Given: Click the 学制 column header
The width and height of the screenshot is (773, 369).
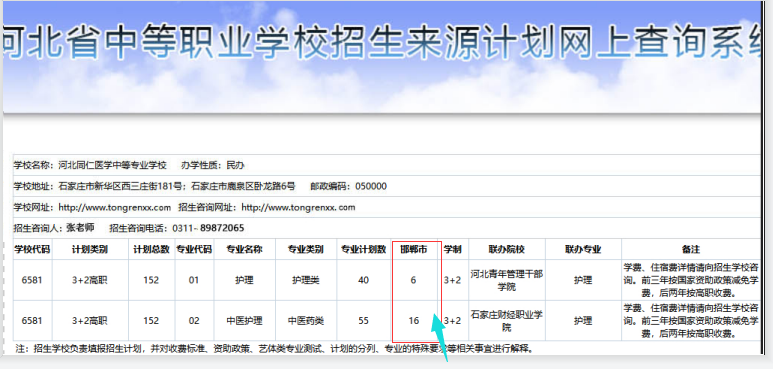Looking at the screenshot, I should pos(453,249).
